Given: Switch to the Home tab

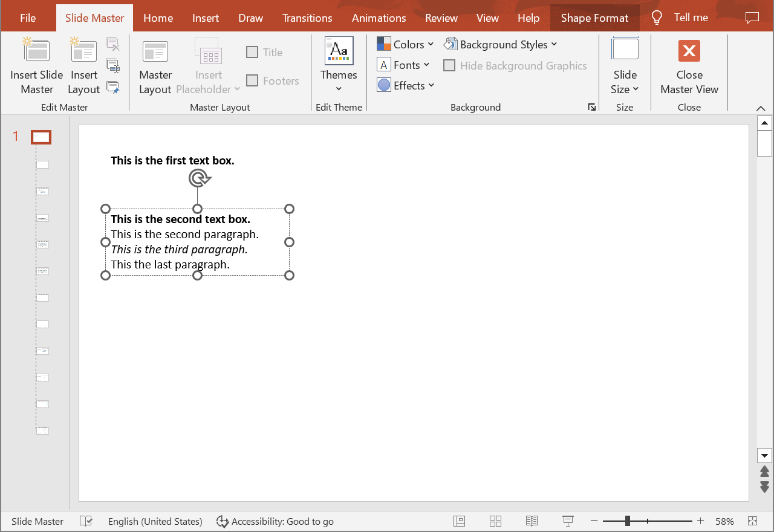Looking at the screenshot, I should click(x=158, y=18).
